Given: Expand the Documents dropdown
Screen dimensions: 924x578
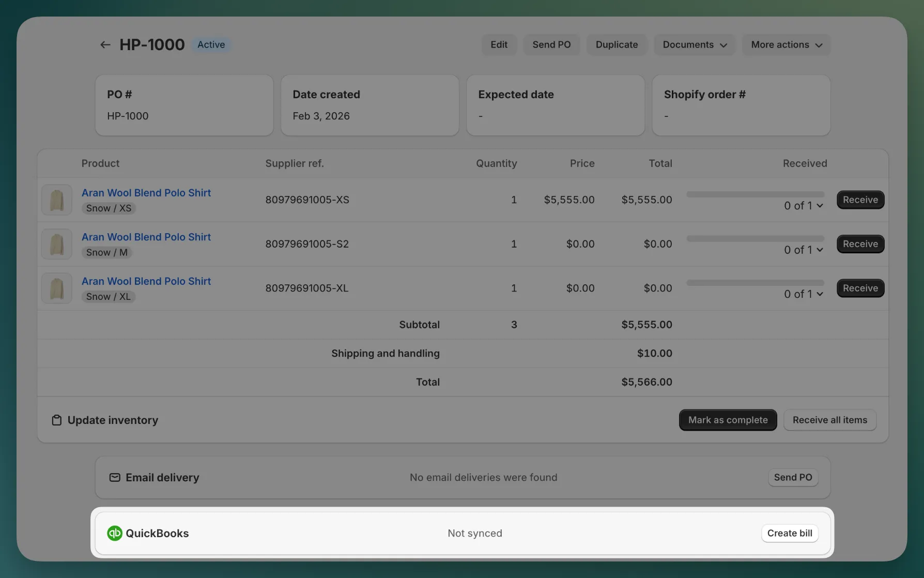Looking at the screenshot, I should tap(694, 45).
